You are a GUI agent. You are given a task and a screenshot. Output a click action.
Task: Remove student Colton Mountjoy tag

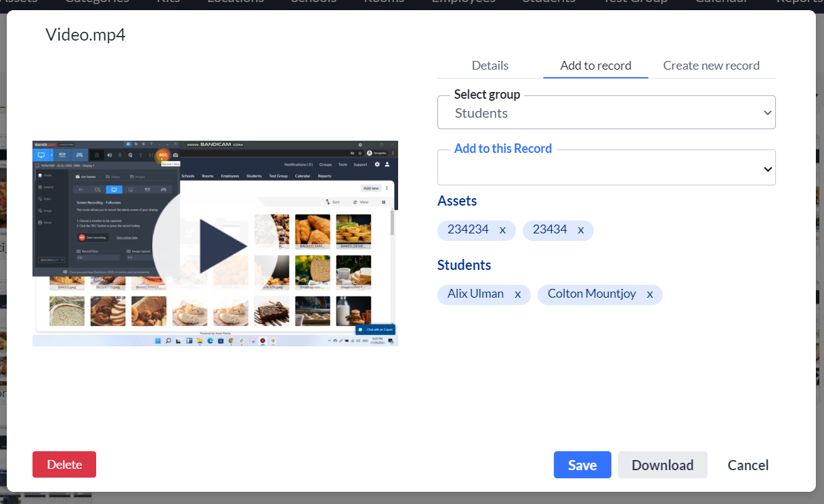coord(650,294)
